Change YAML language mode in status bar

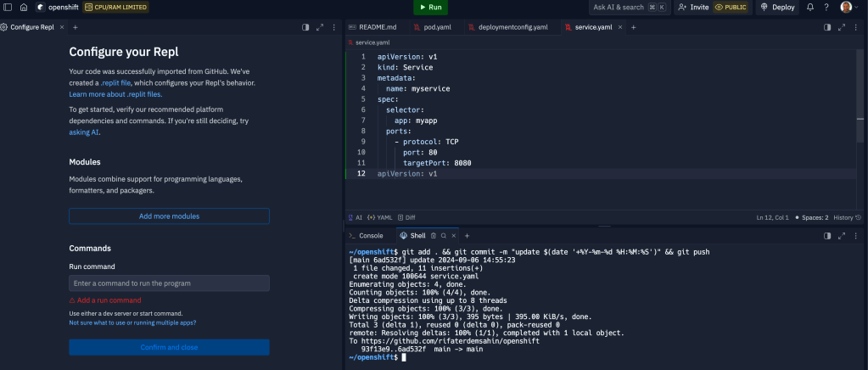tap(380, 218)
